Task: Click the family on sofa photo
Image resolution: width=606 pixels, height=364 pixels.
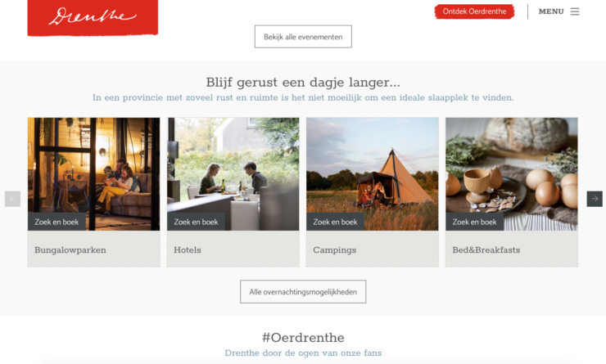Action: 93,166
